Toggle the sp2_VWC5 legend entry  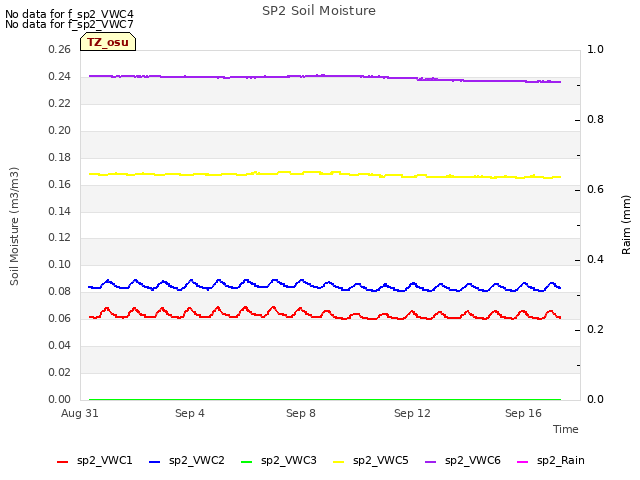pyautogui.click(x=371, y=461)
